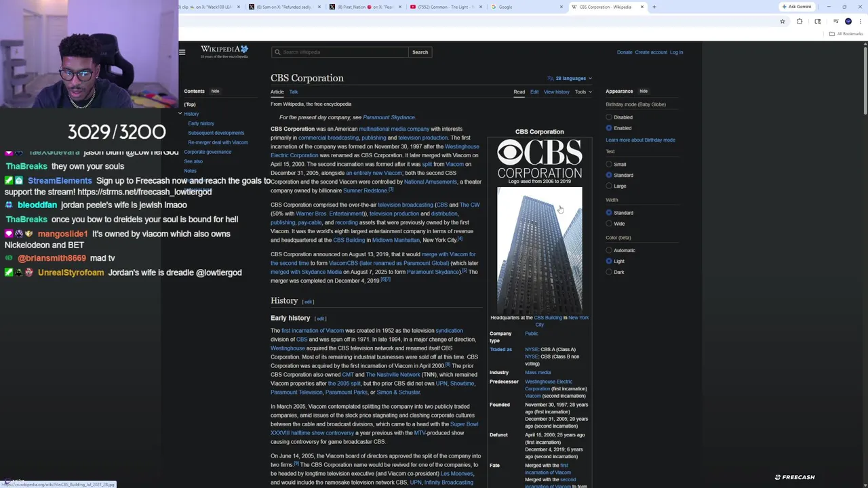Select the Edit tab
Viewport: 868px width, 488px height.
coord(534,91)
